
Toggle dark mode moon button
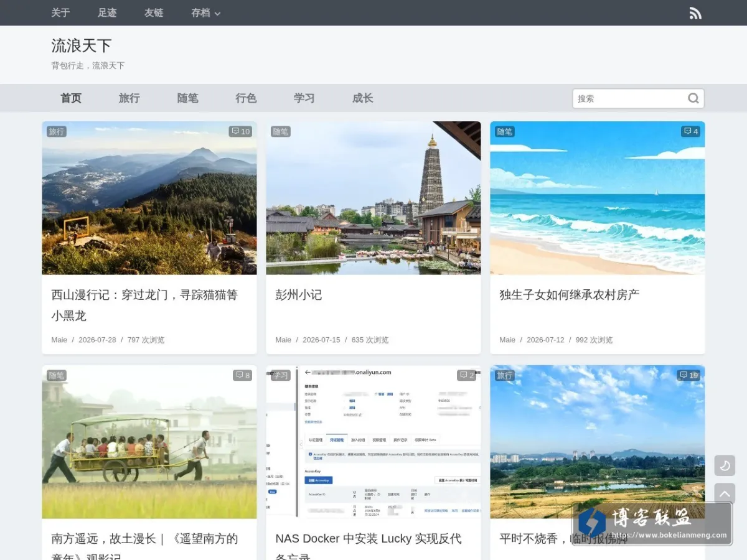pyautogui.click(x=725, y=465)
